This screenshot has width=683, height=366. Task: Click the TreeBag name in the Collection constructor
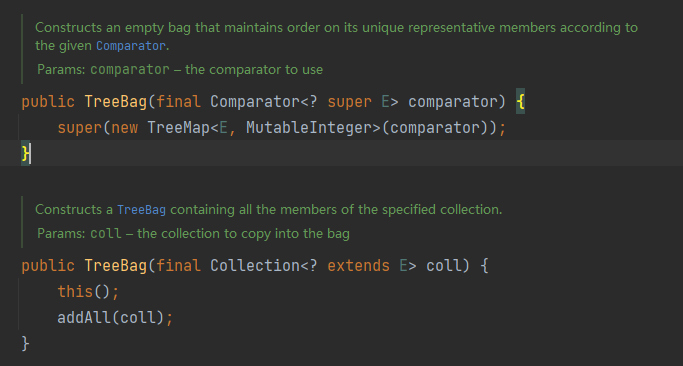pos(115,265)
